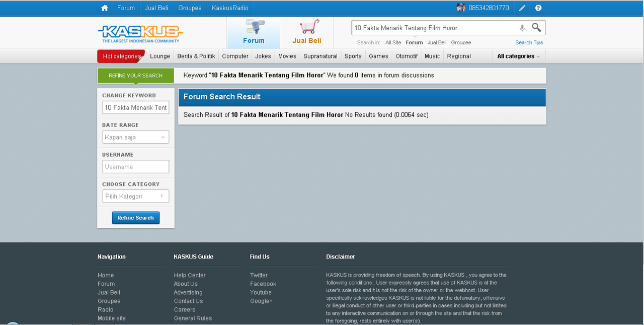Open the help question mark icon
The width and height of the screenshot is (644, 325).
[538, 8]
